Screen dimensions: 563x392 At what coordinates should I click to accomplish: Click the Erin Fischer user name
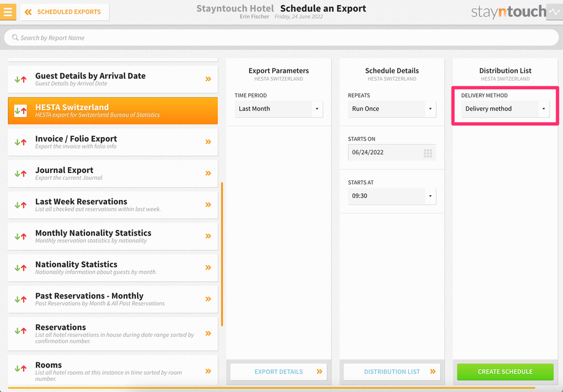tap(254, 17)
